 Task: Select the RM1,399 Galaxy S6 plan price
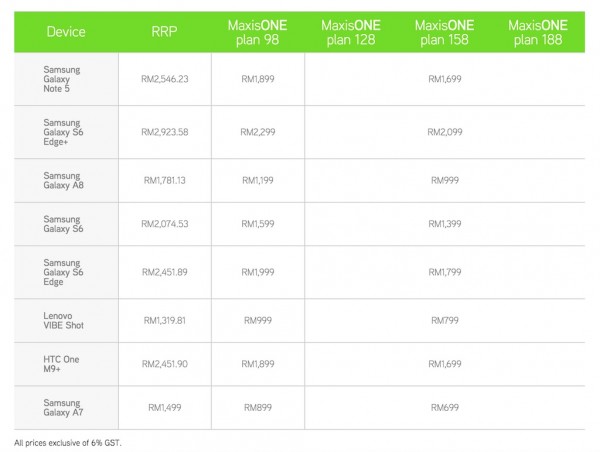pos(445,226)
